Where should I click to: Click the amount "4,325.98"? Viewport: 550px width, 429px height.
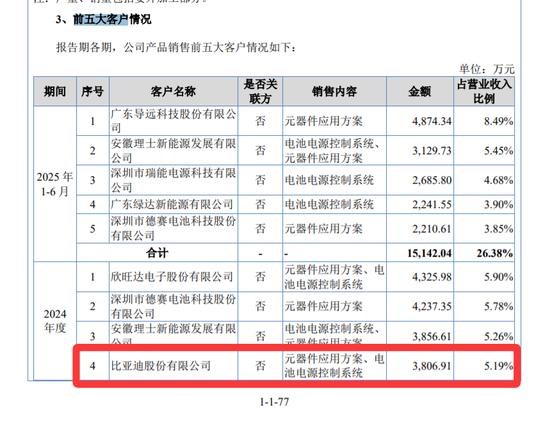(x=432, y=277)
